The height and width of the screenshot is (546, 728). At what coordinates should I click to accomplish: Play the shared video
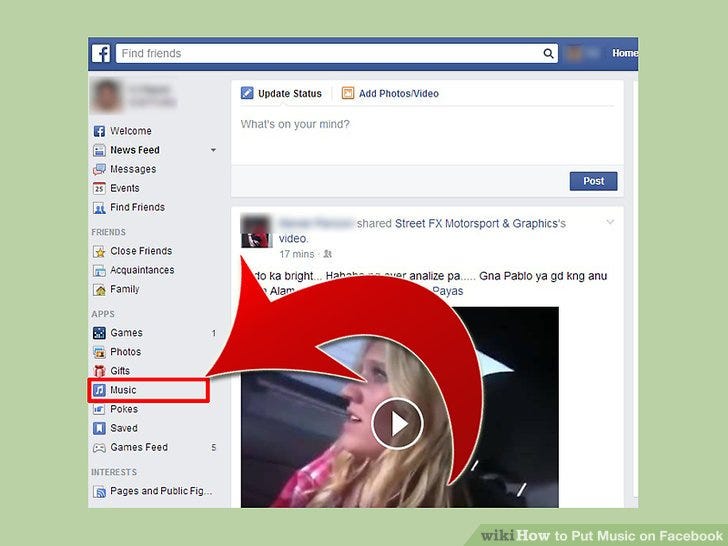pyautogui.click(x=397, y=423)
